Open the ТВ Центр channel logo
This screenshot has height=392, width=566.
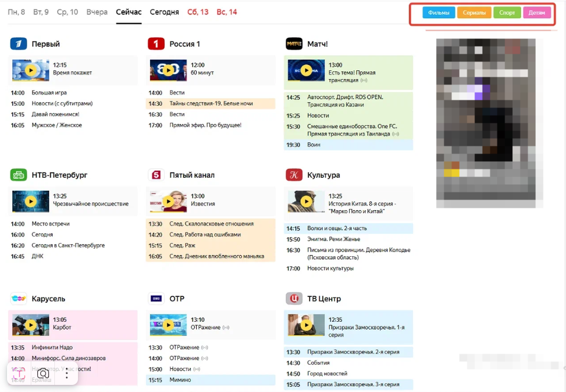point(294,299)
